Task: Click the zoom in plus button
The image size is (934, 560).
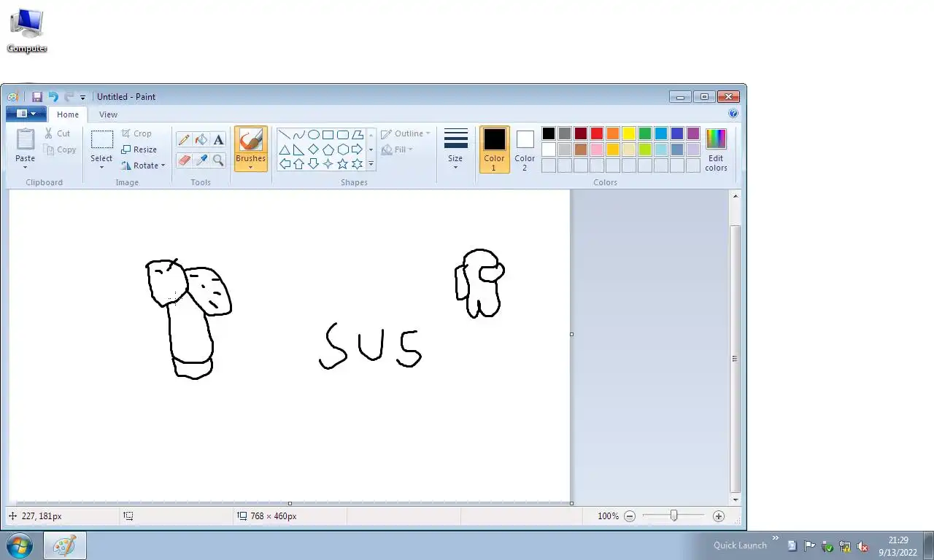Action: [719, 516]
